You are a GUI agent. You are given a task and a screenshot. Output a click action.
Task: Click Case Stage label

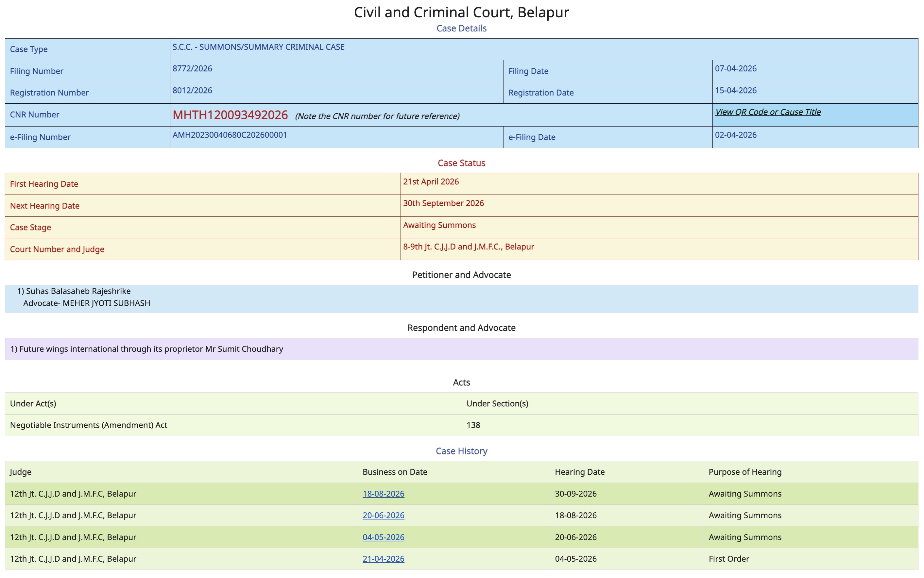coord(30,228)
